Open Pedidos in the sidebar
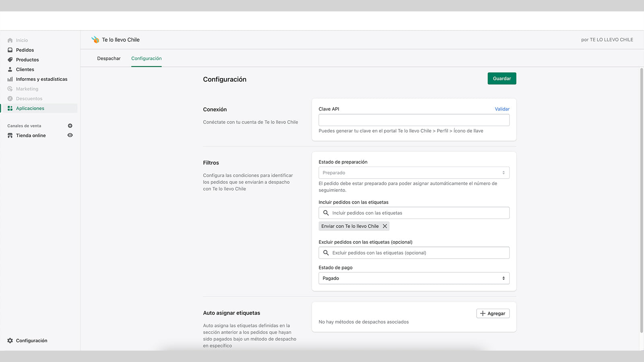Screen dimensions: 644x362 click(25, 50)
